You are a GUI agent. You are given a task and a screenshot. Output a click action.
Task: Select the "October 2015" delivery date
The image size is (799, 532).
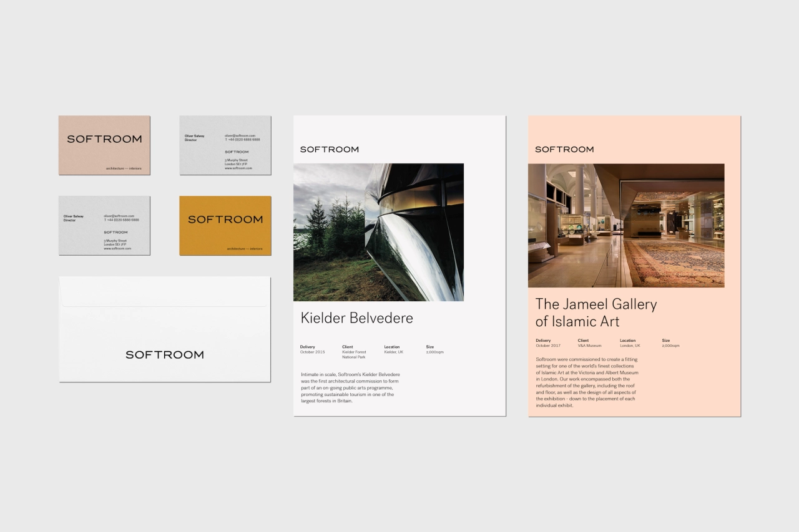point(312,352)
